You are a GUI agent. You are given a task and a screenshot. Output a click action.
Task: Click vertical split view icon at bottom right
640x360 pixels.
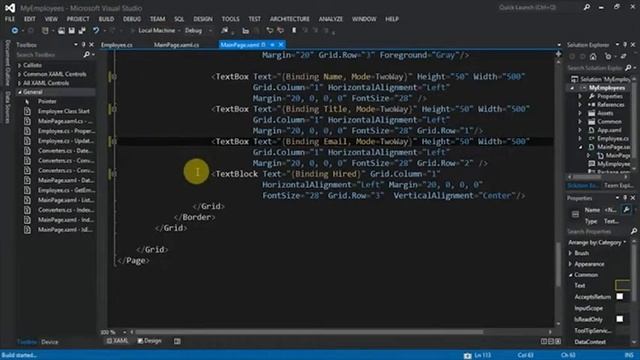click(x=544, y=341)
